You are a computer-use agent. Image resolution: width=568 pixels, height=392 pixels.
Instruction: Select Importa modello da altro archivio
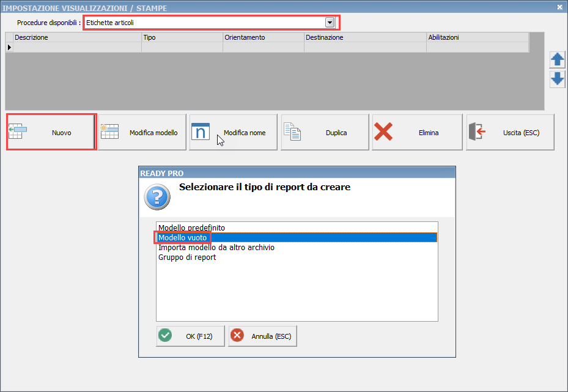click(x=297, y=247)
